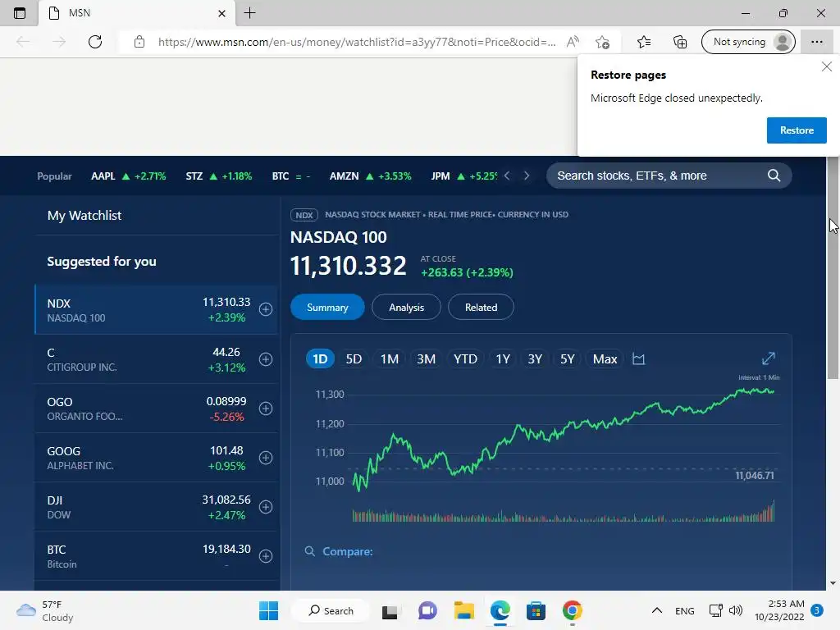Switch to the Analysis tab
The image size is (840, 630).
point(406,308)
